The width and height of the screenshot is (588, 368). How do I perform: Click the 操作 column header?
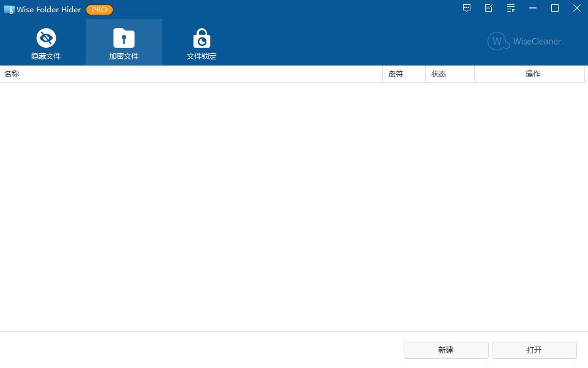[529, 74]
